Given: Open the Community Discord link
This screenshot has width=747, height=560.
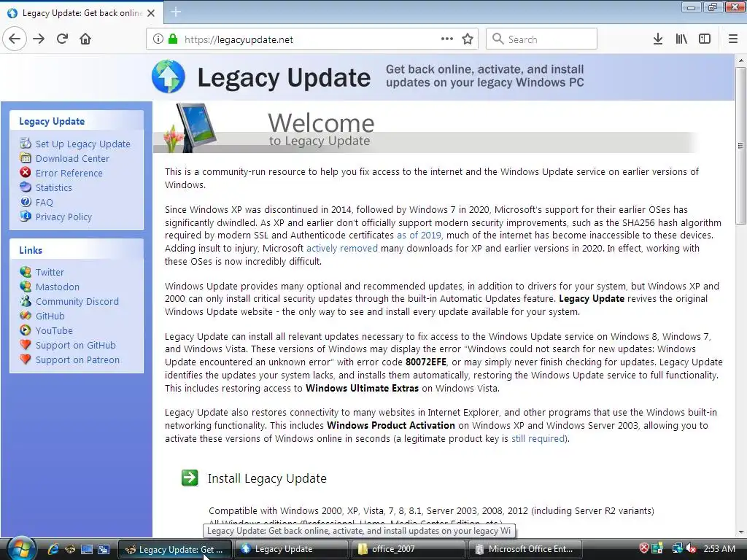Looking at the screenshot, I should click(77, 301).
